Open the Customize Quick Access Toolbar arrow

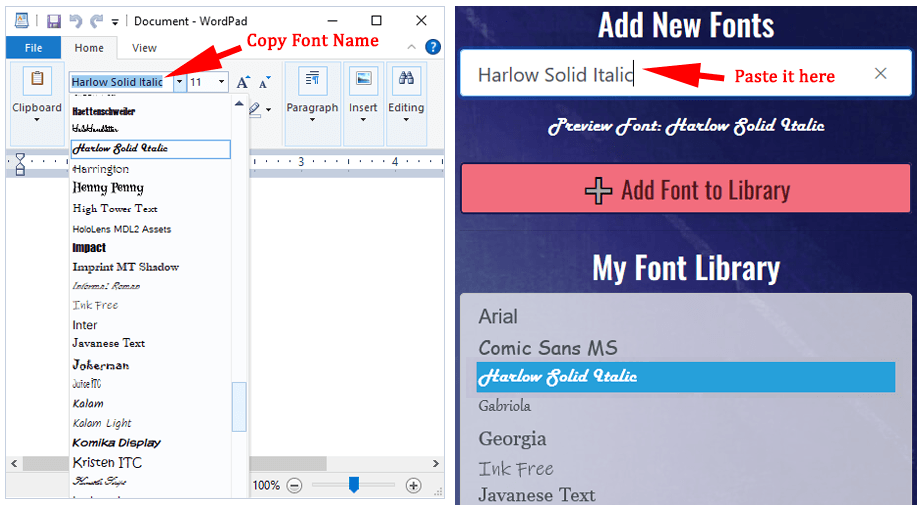pos(115,22)
